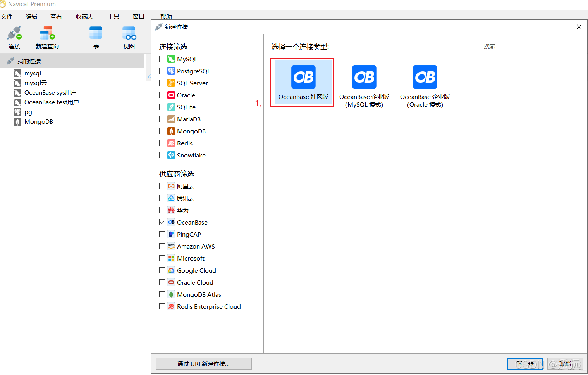This screenshot has width=588, height=375.
Task: Close the 新建连接 dialog
Action: pyautogui.click(x=579, y=27)
